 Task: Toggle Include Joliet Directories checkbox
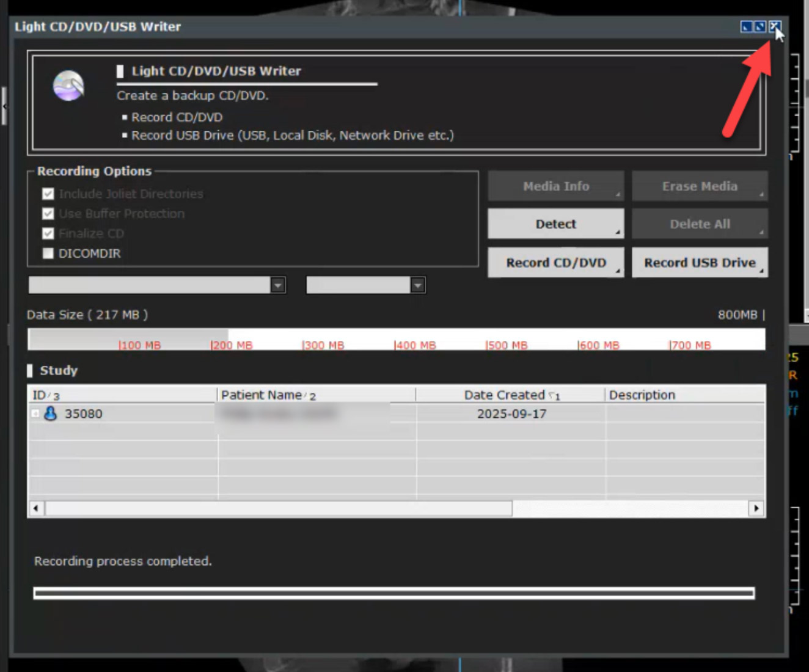(x=48, y=194)
